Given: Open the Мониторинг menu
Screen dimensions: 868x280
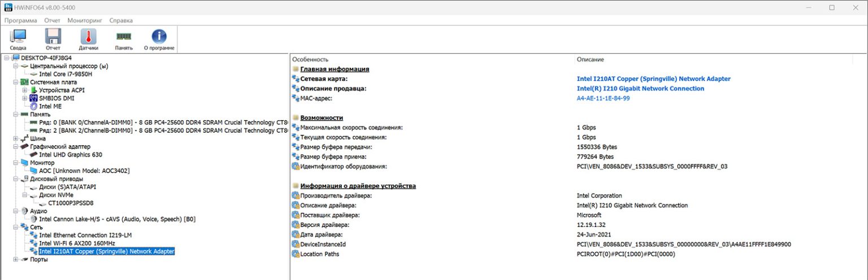Looking at the screenshot, I should coord(85,20).
